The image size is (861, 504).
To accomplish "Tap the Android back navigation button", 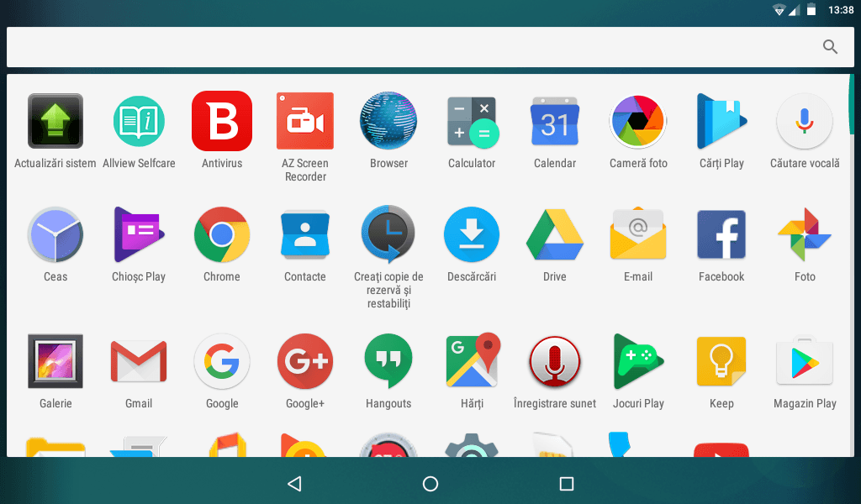I will [295, 484].
